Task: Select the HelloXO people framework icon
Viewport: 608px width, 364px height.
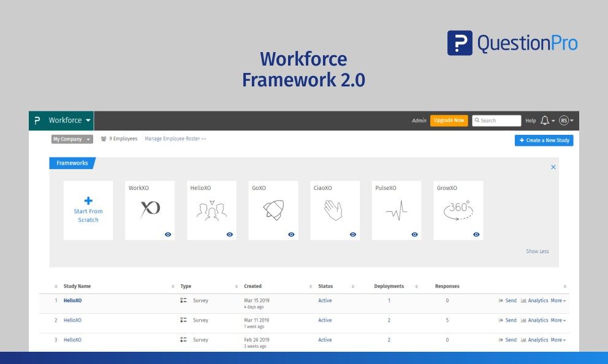Action: [x=211, y=210]
